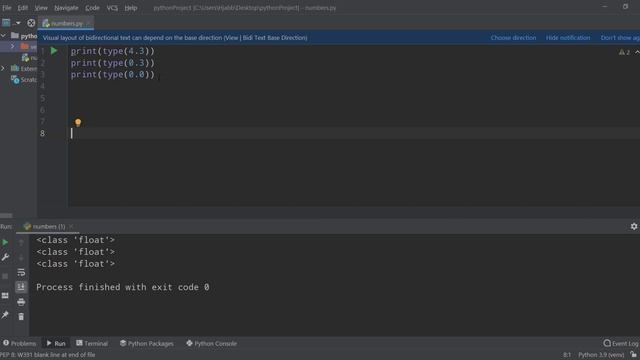Clear console with the trash icon
Viewport: 640px width, 360px height.
(x=21, y=317)
